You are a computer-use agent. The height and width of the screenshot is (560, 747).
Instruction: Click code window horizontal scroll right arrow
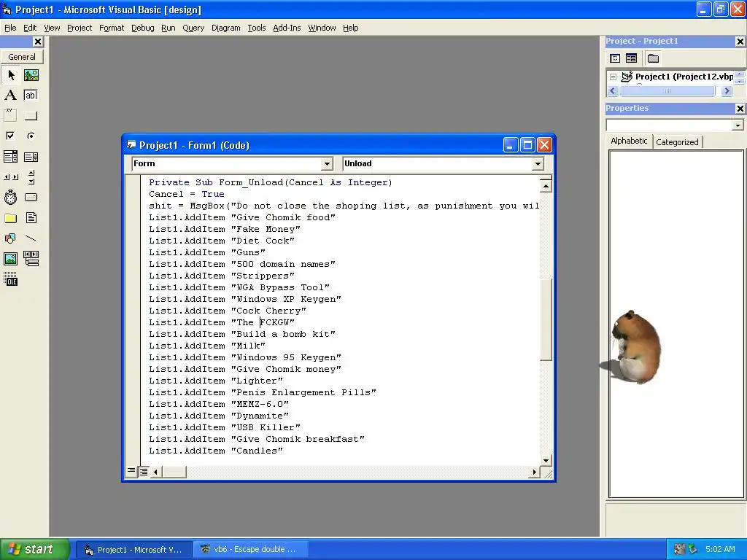click(x=535, y=472)
